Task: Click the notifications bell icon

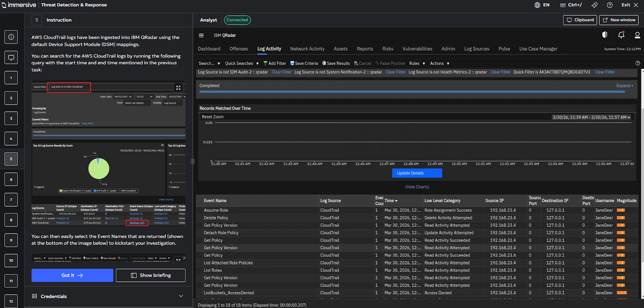Action: click(621, 35)
